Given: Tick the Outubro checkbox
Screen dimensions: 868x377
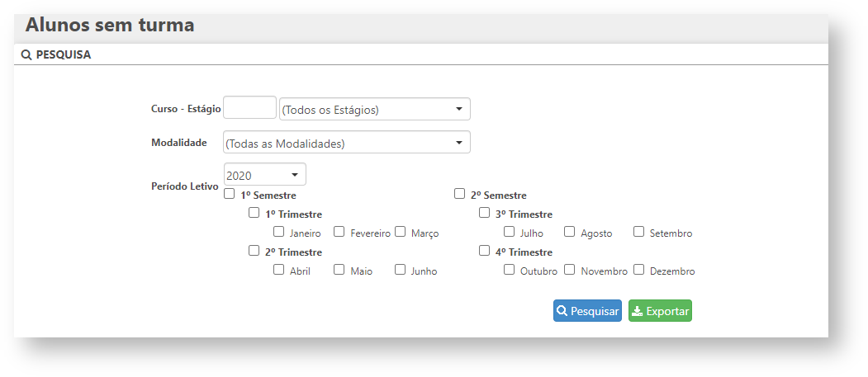Looking at the screenshot, I should 510,270.
